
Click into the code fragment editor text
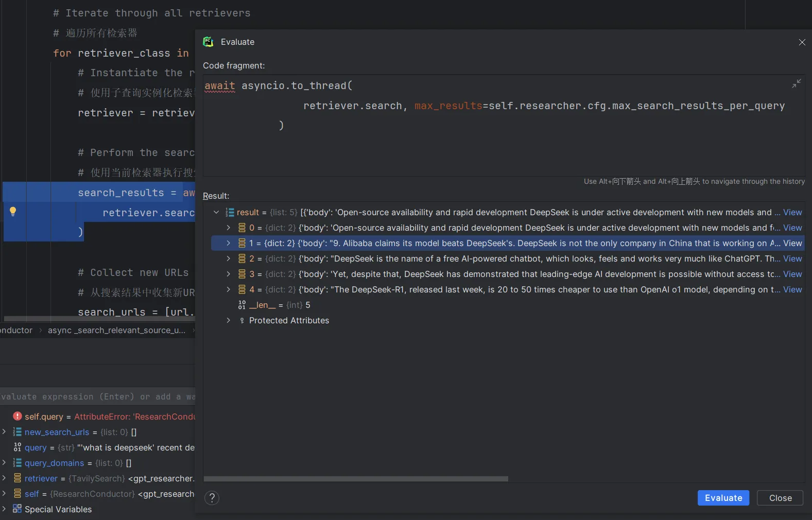504,126
